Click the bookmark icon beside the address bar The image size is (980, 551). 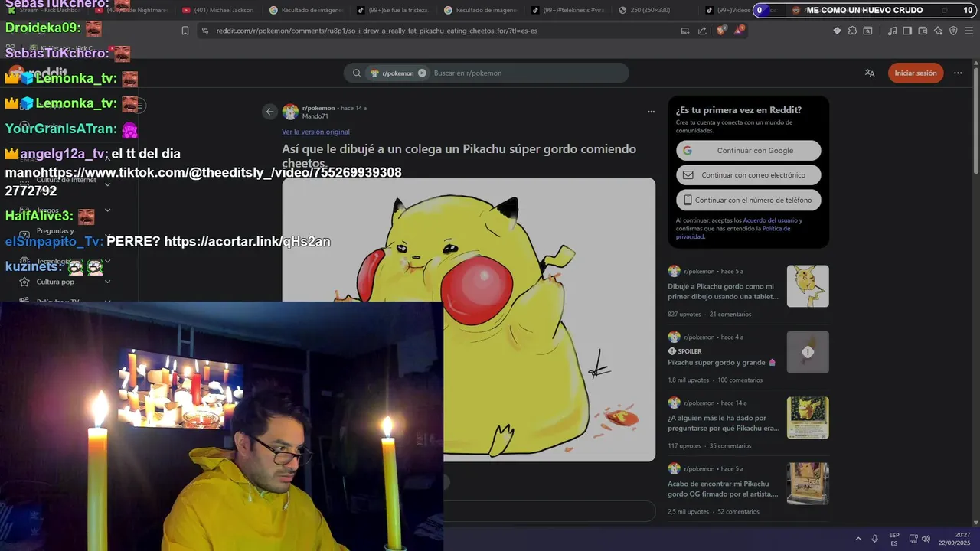point(185,31)
